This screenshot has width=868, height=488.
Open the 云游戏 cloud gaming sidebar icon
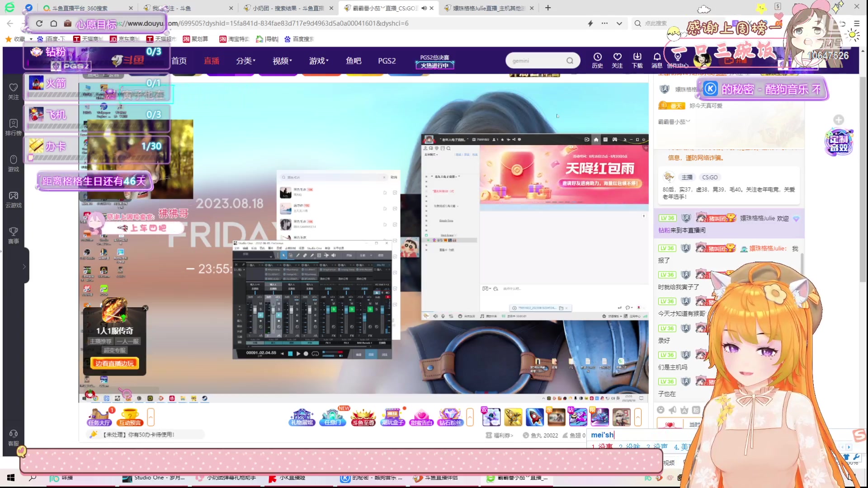[x=14, y=199]
